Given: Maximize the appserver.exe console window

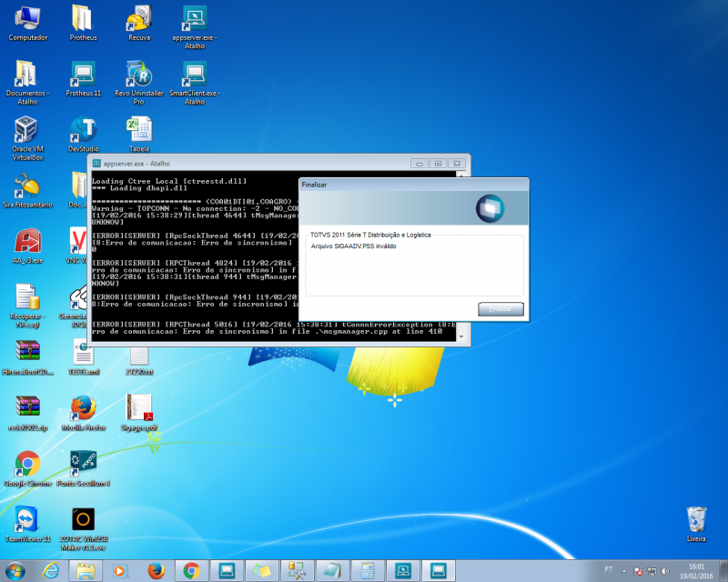Looking at the screenshot, I should click(x=438, y=164).
